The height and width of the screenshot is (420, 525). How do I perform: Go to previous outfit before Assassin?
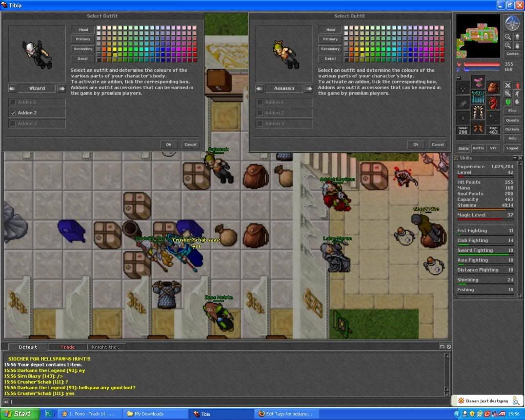point(259,88)
